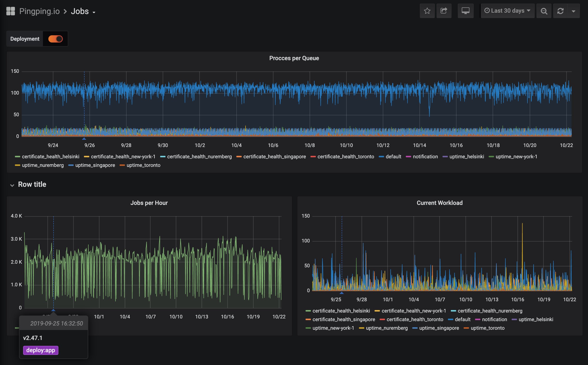
Task: Open the share dashboard dialog
Action: click(x=444, y=11)
